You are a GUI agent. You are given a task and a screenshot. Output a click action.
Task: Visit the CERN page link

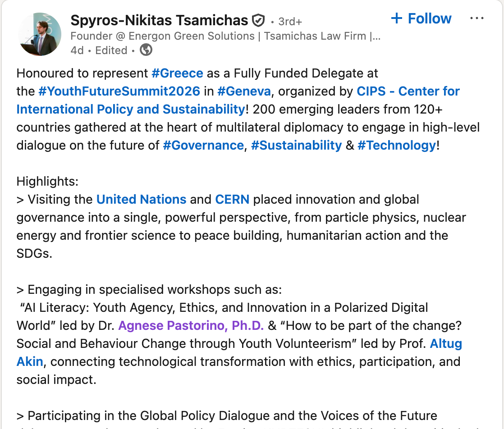click(232, 199)
